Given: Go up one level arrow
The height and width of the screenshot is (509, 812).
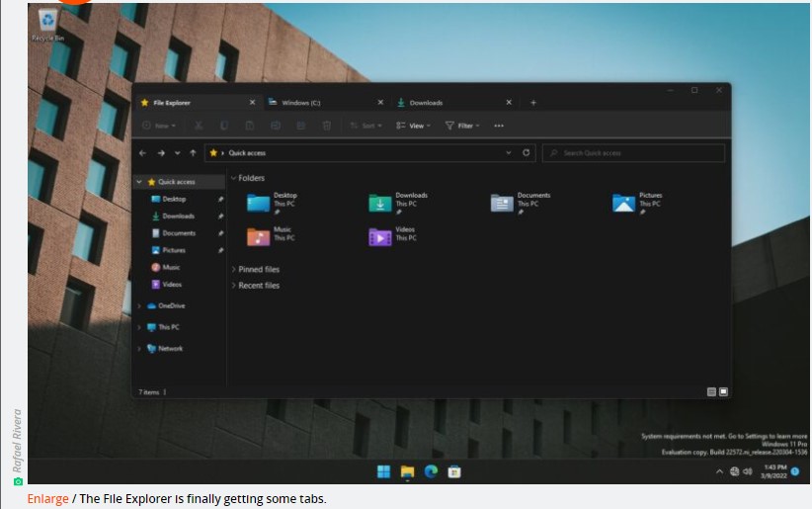Looking at the screenshot, I should point(194,153).
